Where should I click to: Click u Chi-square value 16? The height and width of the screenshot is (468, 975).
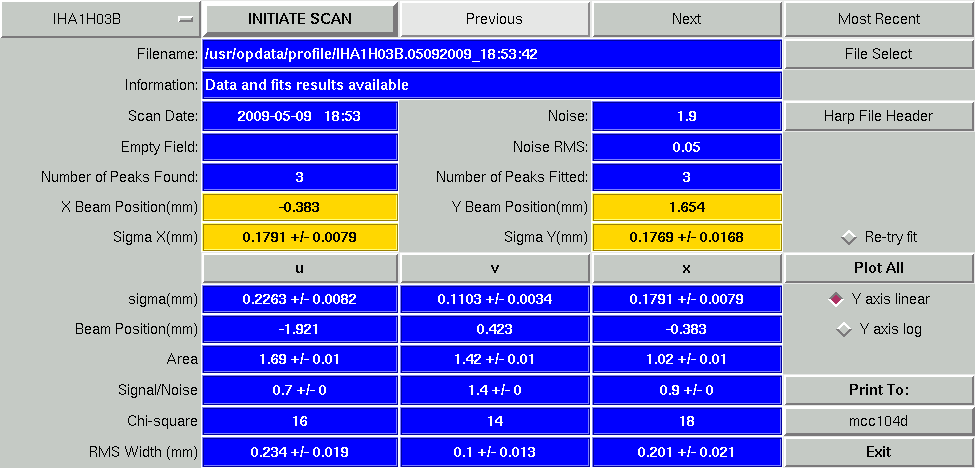(300, 421)
